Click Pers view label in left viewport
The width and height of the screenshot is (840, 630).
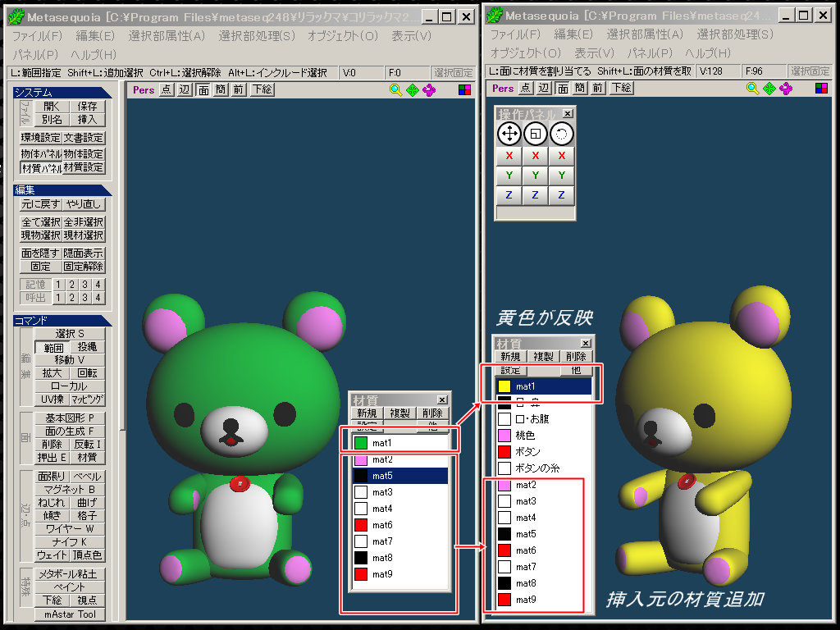pyautogui.click(x=144, y=90)
